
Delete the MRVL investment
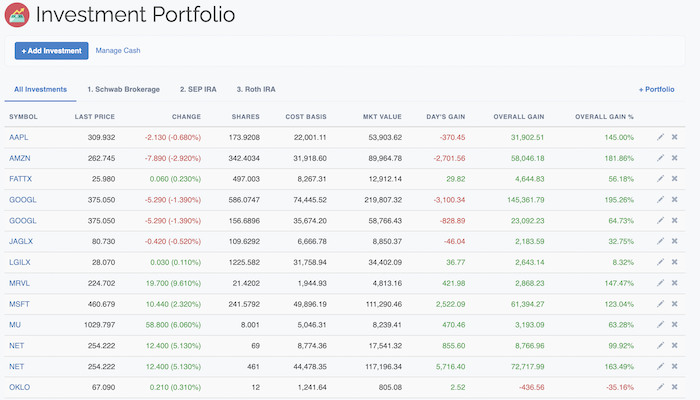click(675, 283)
